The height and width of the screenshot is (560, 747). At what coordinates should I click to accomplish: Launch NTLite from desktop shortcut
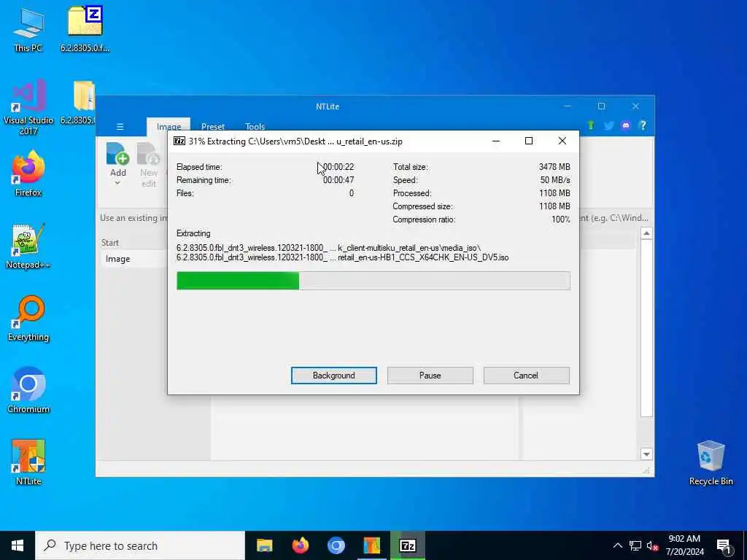coord(28,462)
